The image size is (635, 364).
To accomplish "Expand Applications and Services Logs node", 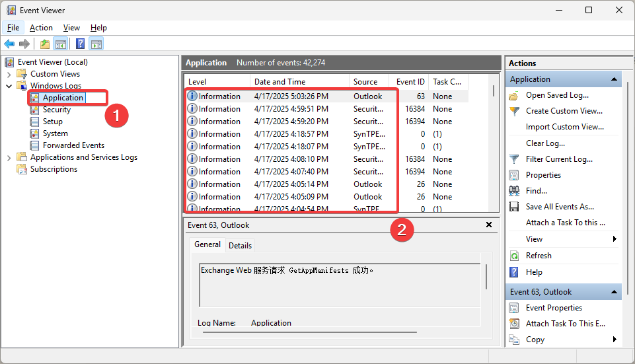I will (9, 157).
